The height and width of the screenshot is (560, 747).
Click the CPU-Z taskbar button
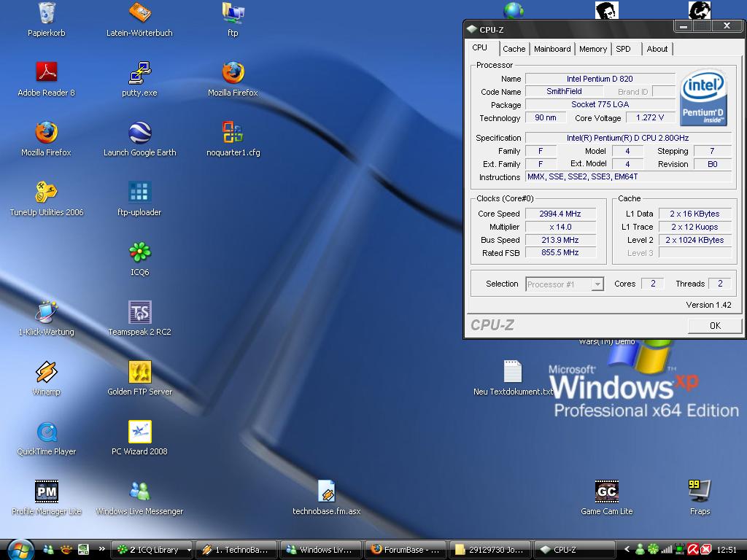(x=574, y=550)
